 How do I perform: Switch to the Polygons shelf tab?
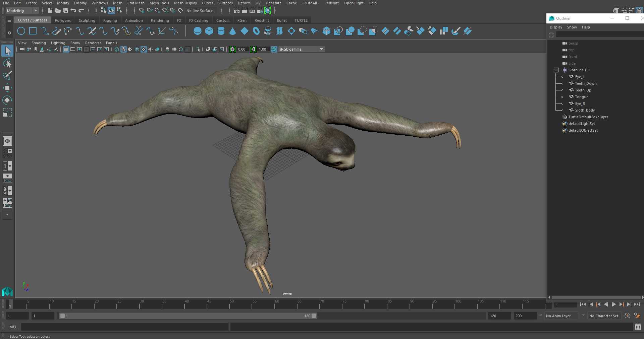(x=63, y=20)
